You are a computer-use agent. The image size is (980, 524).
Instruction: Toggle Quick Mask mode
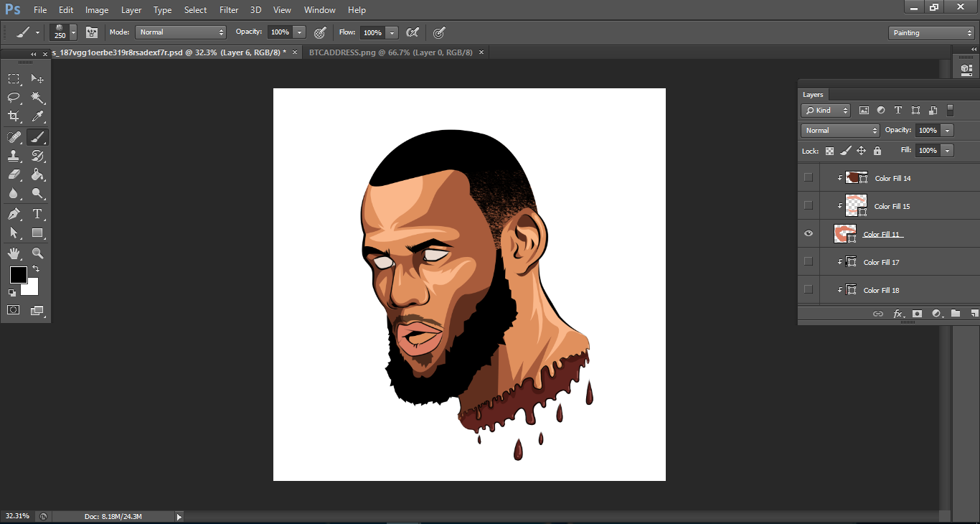pos(14,310)
